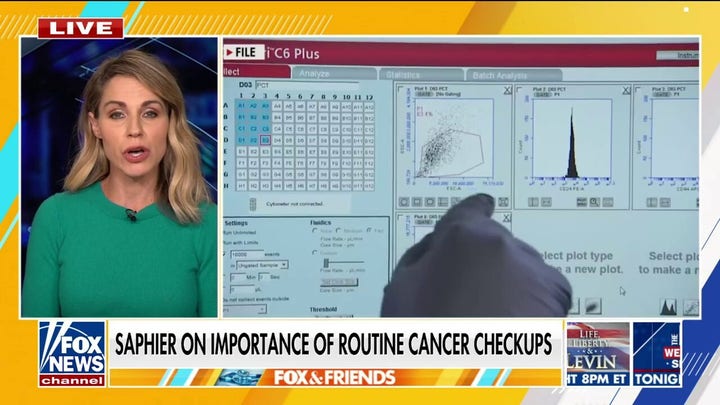Close Plot 1 with its X
Viewport: 720px width, 405px height.
(507, 90)
